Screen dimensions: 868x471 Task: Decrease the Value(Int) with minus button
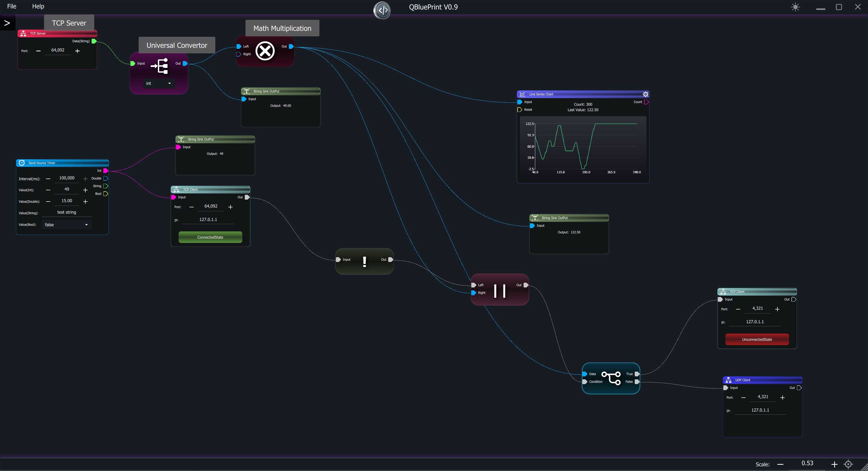pos(48,190)
